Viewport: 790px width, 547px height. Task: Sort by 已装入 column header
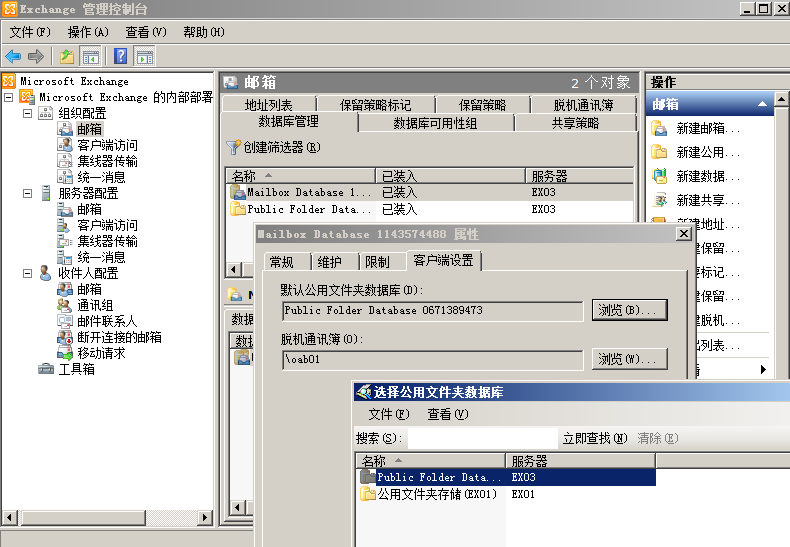[x=450, y=176]
